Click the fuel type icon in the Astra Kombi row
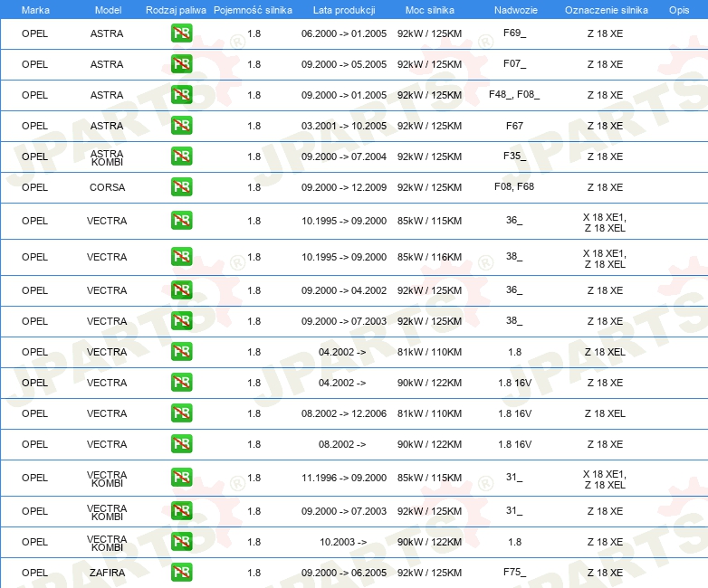 pyautogui.click(x=181, y=156)
